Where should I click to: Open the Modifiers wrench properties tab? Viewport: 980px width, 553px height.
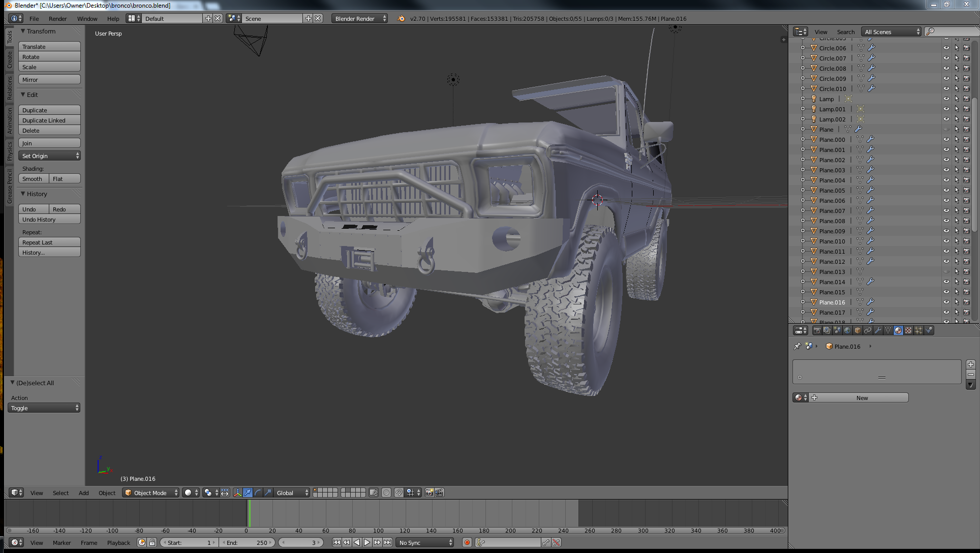(878, 330)
